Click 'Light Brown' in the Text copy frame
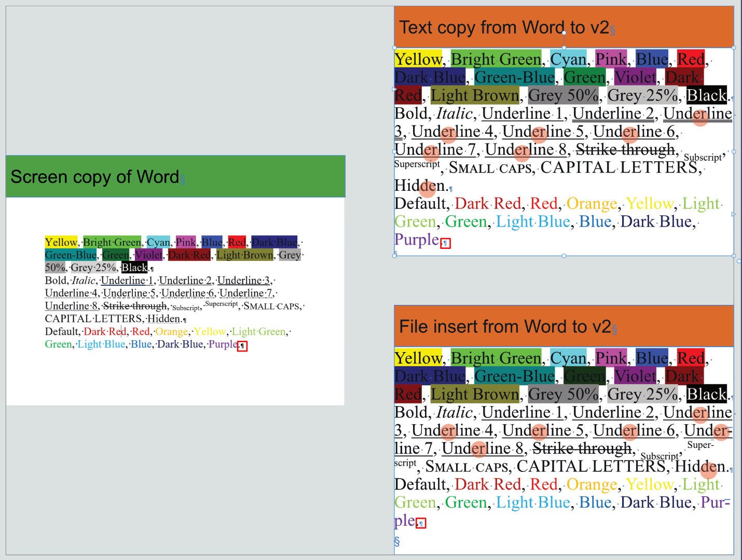Image resolution: width=742 pixels, height=560 pixels. coord(475,95)
